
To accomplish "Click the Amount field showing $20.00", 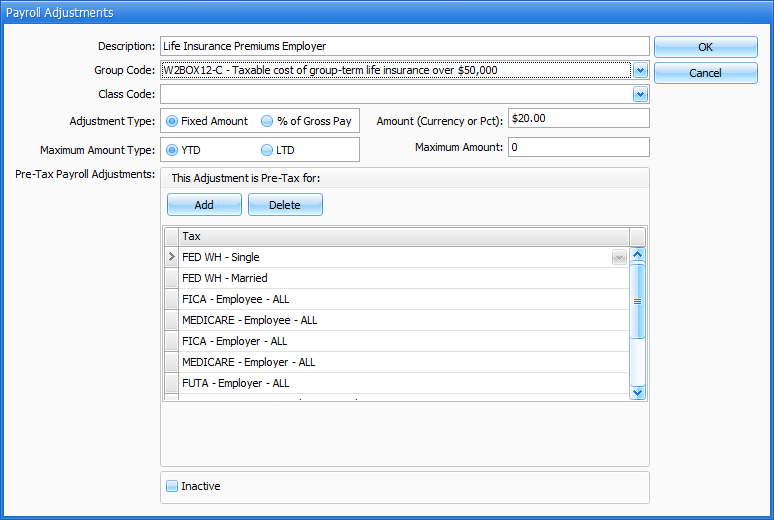I will pos(579,119).
